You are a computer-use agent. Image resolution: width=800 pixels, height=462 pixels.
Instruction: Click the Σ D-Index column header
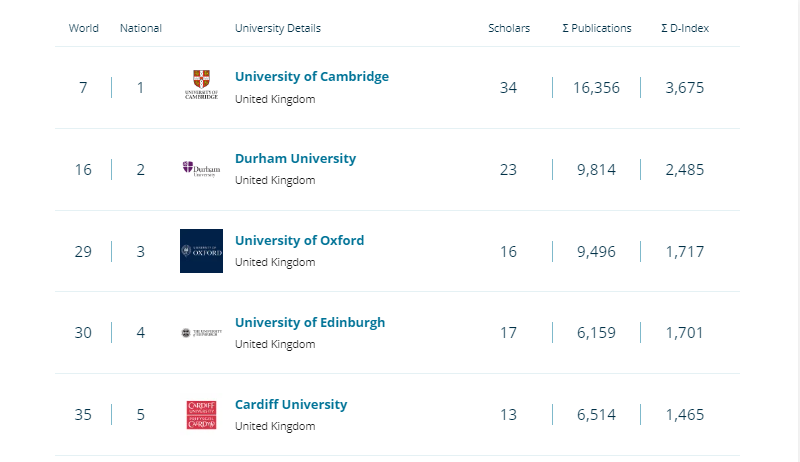click(685, 28)
